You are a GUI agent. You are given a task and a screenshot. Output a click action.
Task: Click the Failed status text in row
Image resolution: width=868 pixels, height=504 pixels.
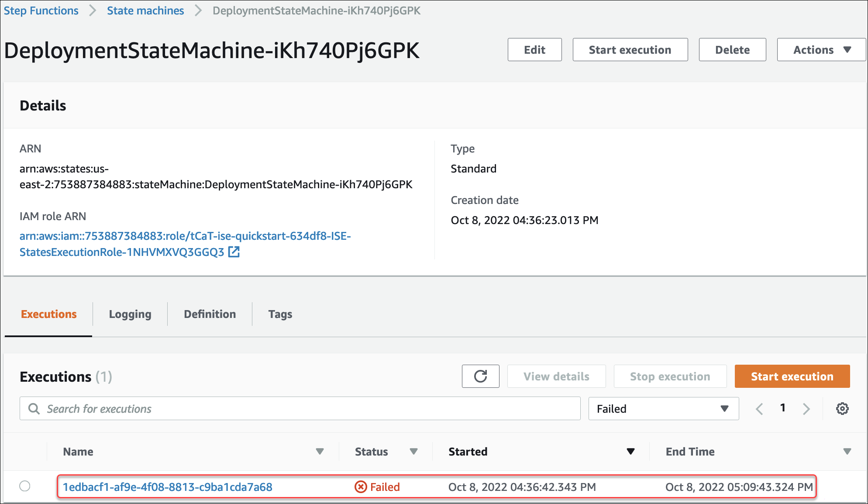click(385, 487)
